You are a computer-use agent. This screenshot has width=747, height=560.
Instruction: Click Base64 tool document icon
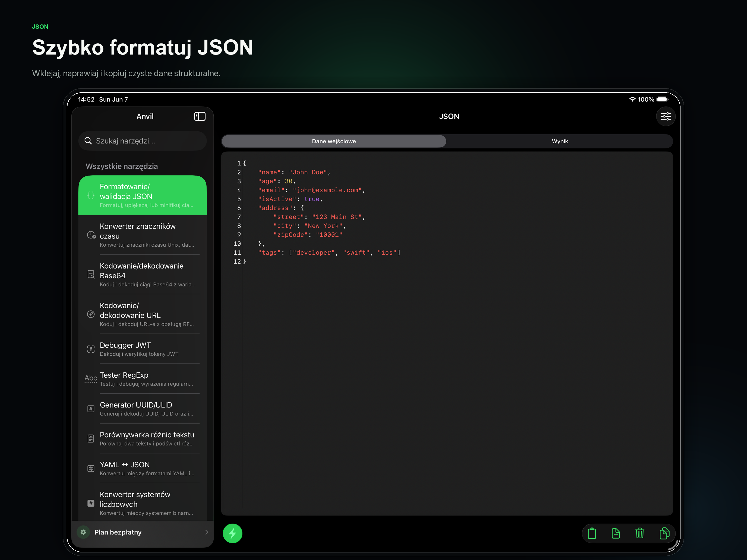point(91,274)
